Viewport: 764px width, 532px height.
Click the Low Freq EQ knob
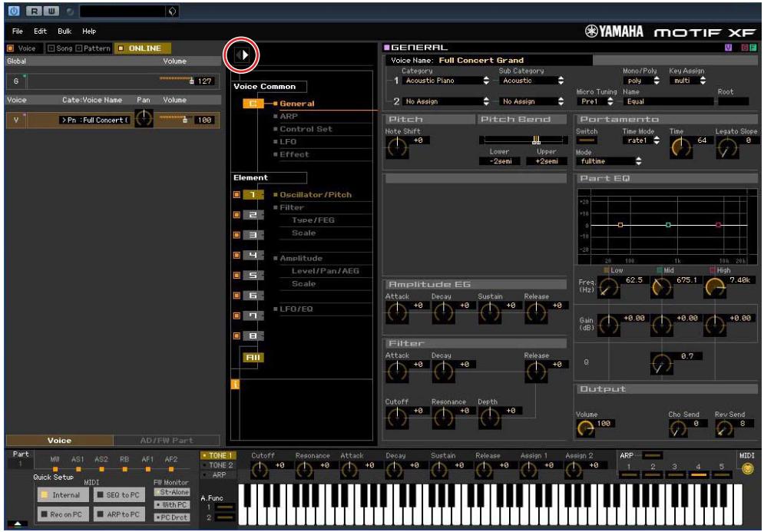click(x=609, y=287)
